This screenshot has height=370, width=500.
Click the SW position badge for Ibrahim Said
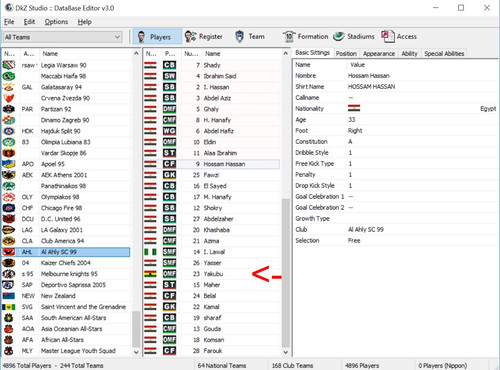pyautogui.click(x=169, y=76)
